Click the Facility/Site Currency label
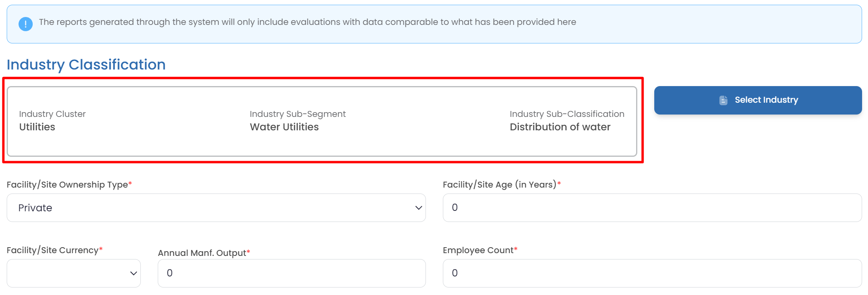The width and height of the screenshot is (868, 295). (52, 250)
